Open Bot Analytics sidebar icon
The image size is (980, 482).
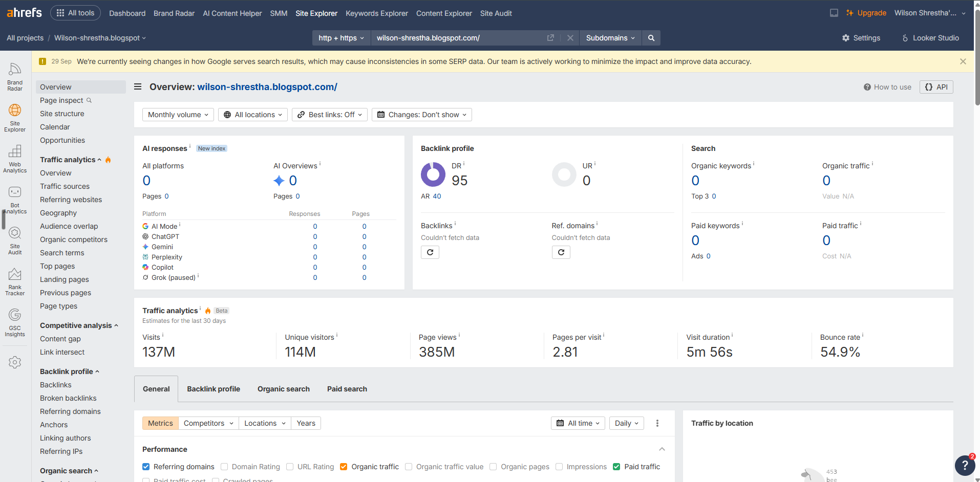point(15,200)
